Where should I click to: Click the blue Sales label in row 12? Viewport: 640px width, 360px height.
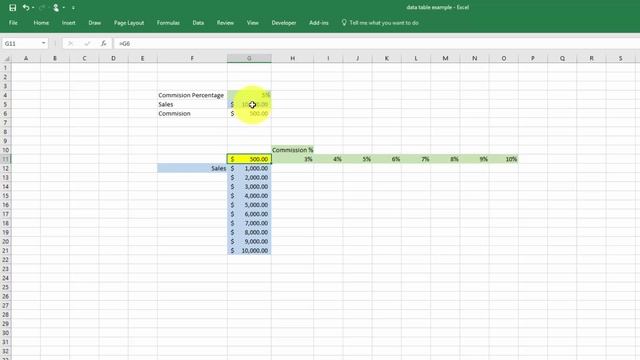point(192,168)
